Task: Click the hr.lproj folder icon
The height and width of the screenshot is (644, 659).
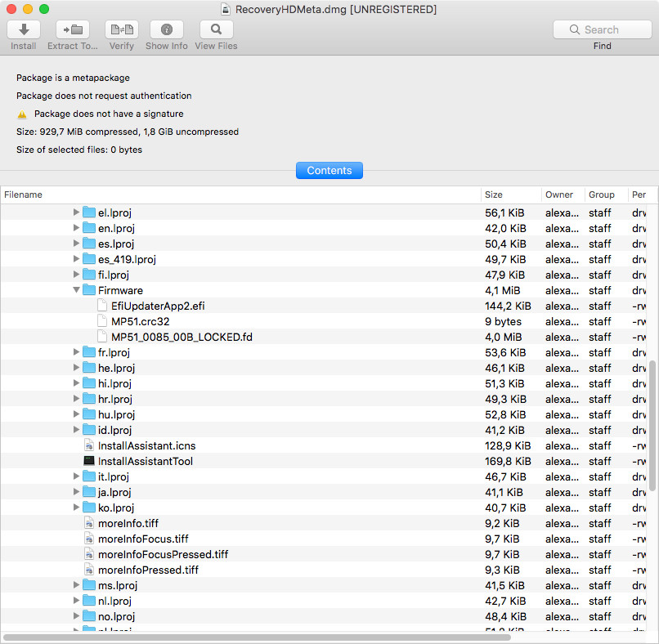Action: coord(89,399)
